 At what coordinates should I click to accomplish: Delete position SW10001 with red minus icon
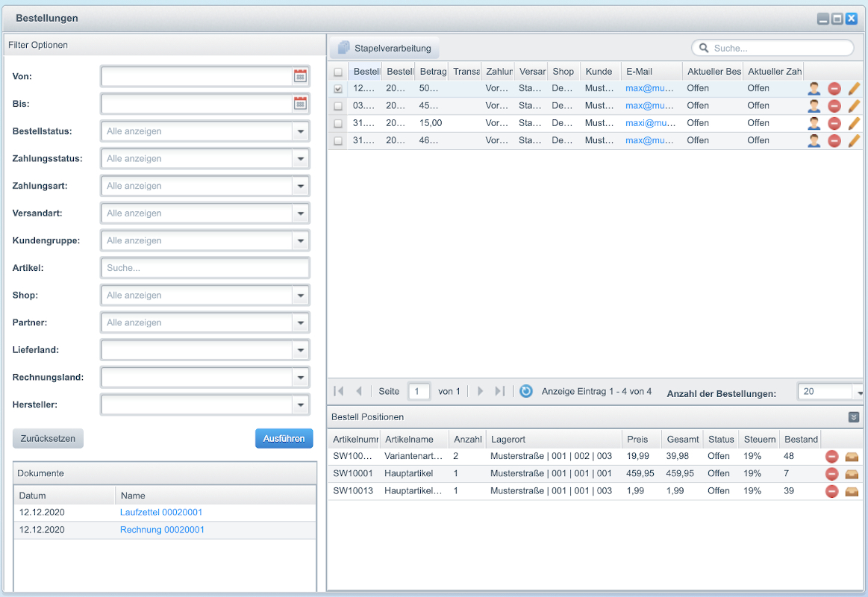pyautogui.click(x=832, y=474)
